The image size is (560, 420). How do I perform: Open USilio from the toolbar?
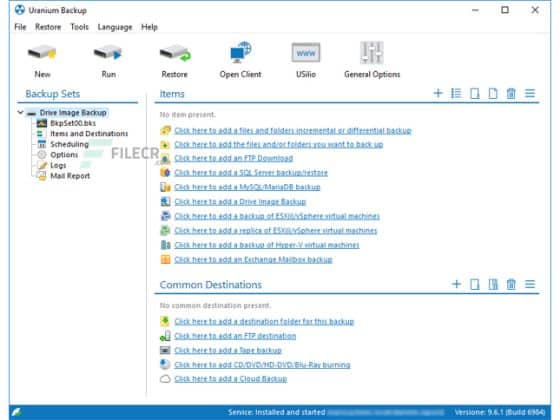pyautogui.click(x=306, y=52)
